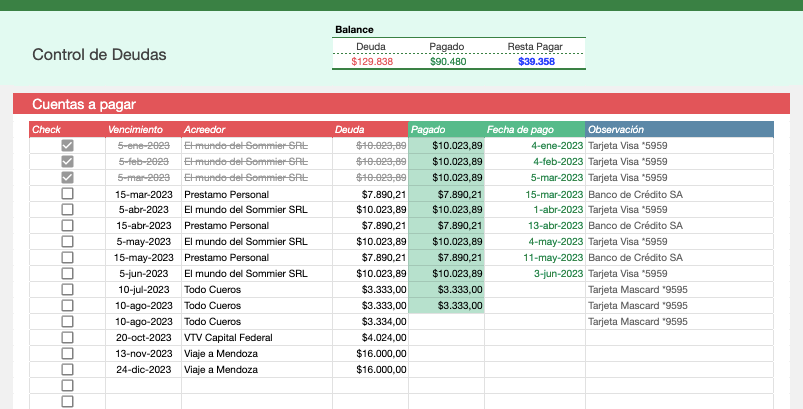The image size is (803, 409).
Task: Select the Pagado column header cell
Action: [429, 130]
